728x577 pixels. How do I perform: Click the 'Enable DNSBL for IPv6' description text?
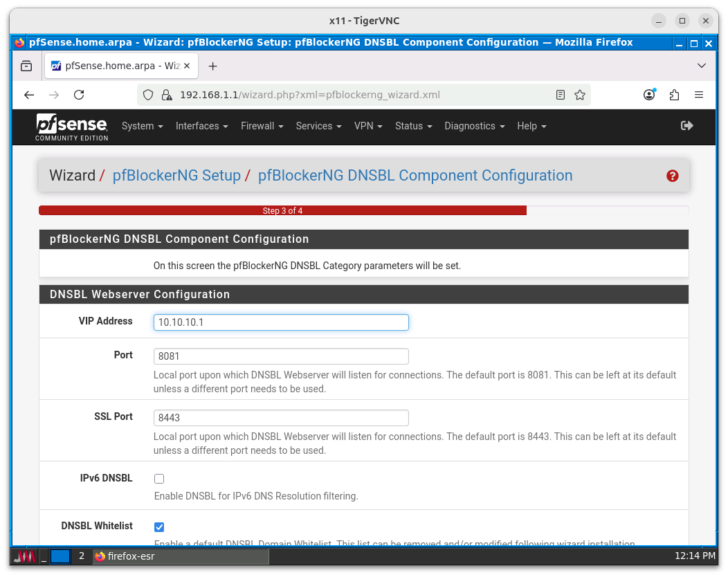click(256, 496)
